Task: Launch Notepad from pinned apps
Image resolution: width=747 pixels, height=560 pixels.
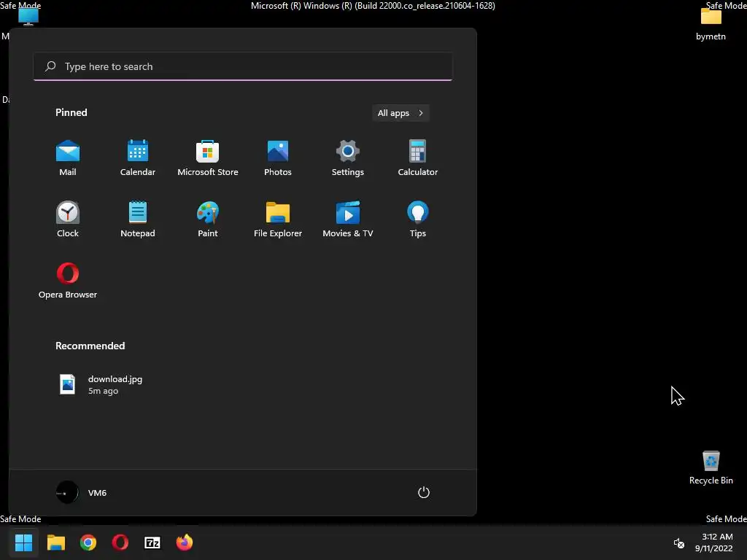Action: (x=138, y=219)
